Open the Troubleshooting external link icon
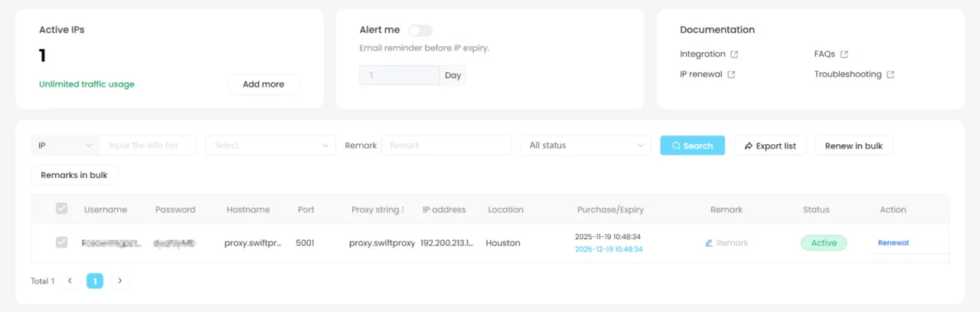Viewport: 980px width, 312px height. (890, 74)
